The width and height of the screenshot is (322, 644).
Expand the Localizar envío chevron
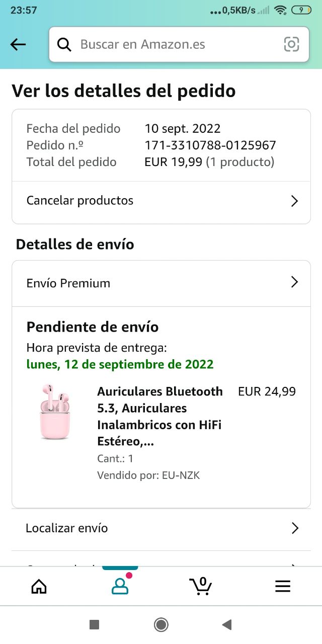pyautogui.click(x=295, y=528)
